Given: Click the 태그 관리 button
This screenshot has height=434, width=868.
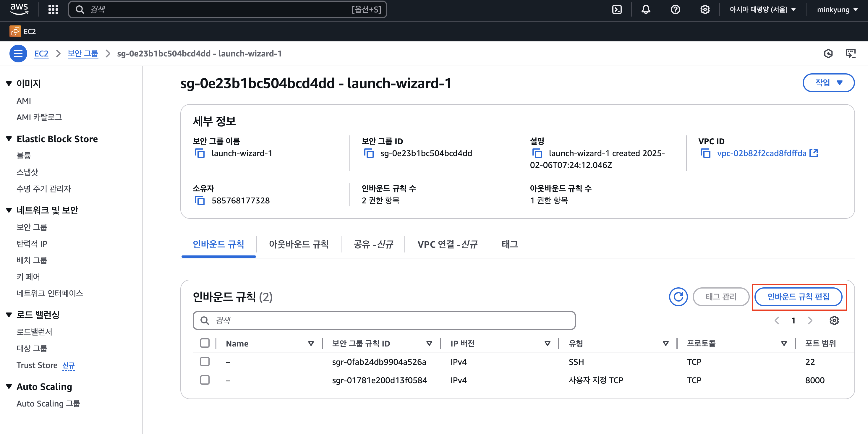Looking at the screenshot, I should click(721, 297).
